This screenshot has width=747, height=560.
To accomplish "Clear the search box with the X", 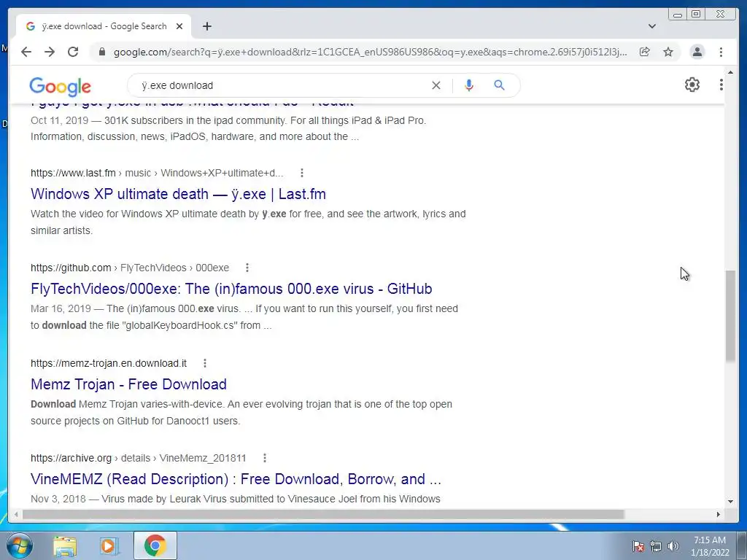I will (436, 85).
